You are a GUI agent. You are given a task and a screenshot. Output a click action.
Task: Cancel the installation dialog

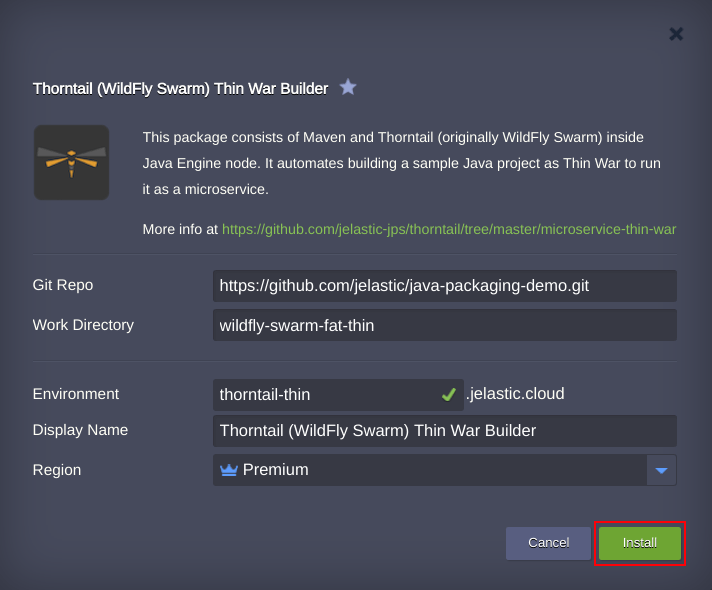point(548,543)
